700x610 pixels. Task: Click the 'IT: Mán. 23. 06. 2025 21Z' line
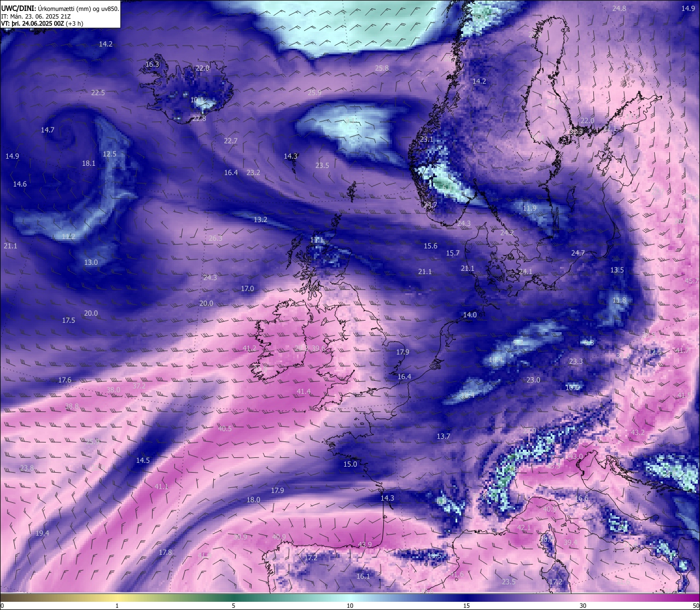click(36, 16)
